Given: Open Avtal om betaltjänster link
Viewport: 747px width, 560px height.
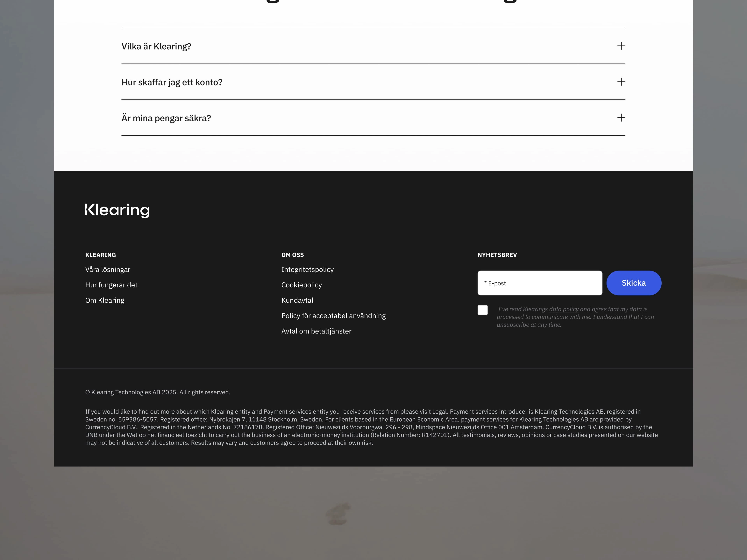Looking at the screenshot, I should click(x=316, y=331).
